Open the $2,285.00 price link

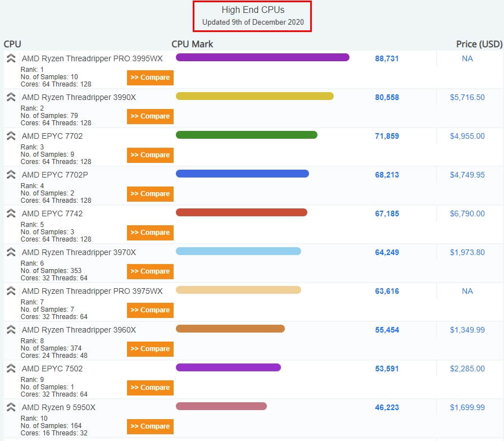(467, 369)
